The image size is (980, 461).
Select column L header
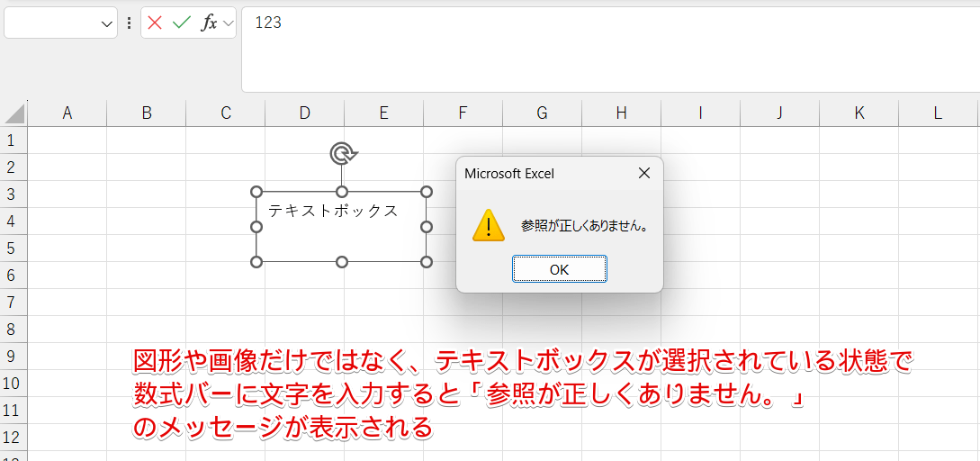pyautogui.click(x=938, y=113)
